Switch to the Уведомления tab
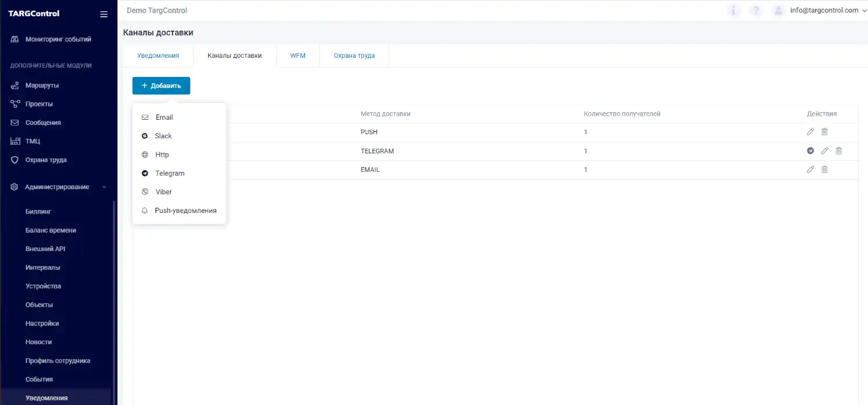868x405 pixels. [158, 56]
